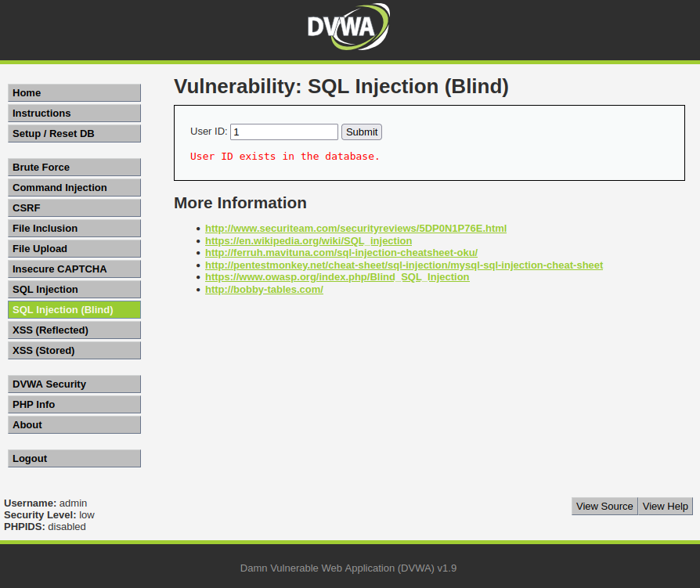View the PHP Info page
This screenshot has height=588, width=700.
tap(74, 405)
